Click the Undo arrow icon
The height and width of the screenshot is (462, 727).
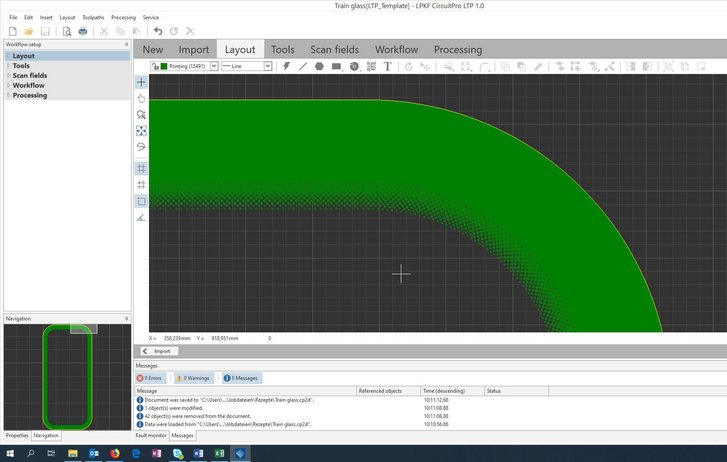[x=158, y=31]
